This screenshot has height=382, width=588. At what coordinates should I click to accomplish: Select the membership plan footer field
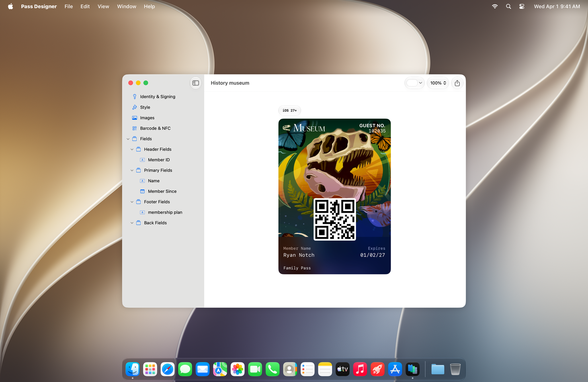click(x=163, y=212)
